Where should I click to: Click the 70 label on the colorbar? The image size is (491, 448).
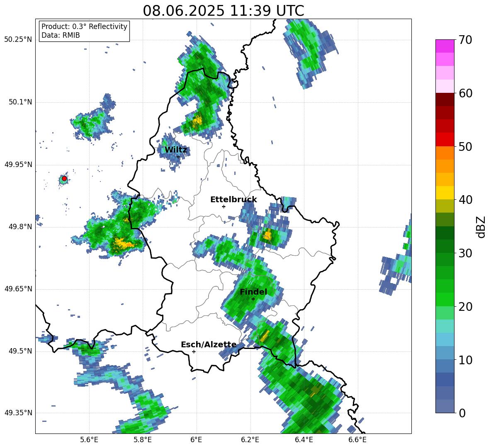pos(465,40)
